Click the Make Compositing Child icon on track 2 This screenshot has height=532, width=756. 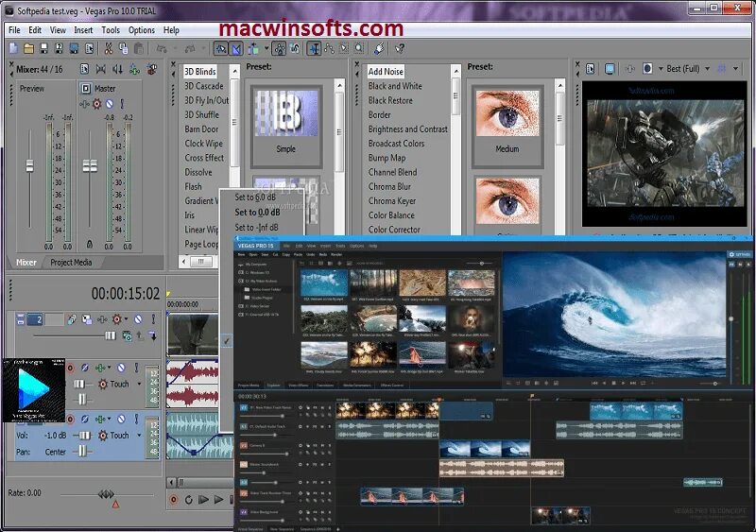pos(152,335)
